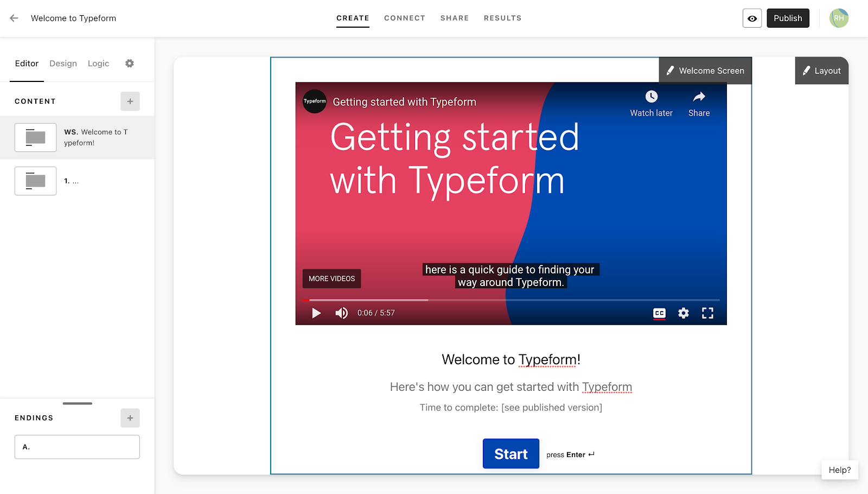This screenshot has width=868, height=494.
Task: Switch to the RESULTS tab
Action: (x=503, y=18)
